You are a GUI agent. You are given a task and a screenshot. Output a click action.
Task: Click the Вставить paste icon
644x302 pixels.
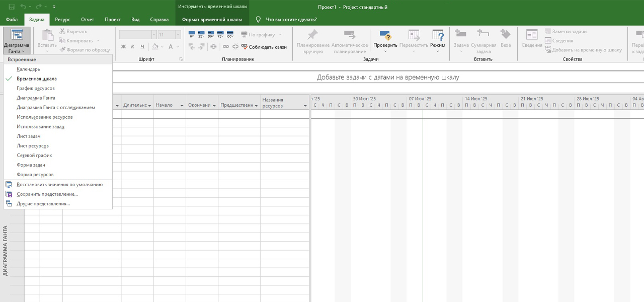47,34
